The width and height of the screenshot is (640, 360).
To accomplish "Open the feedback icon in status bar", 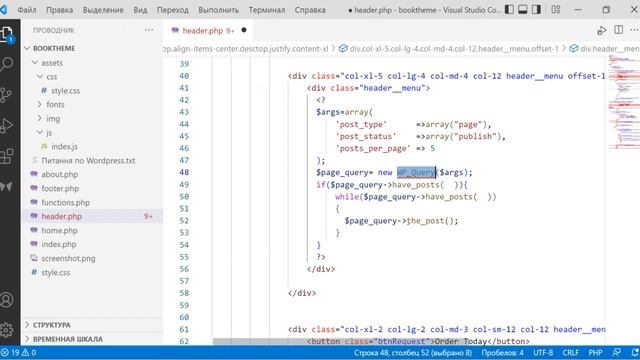I will [617, 352].
